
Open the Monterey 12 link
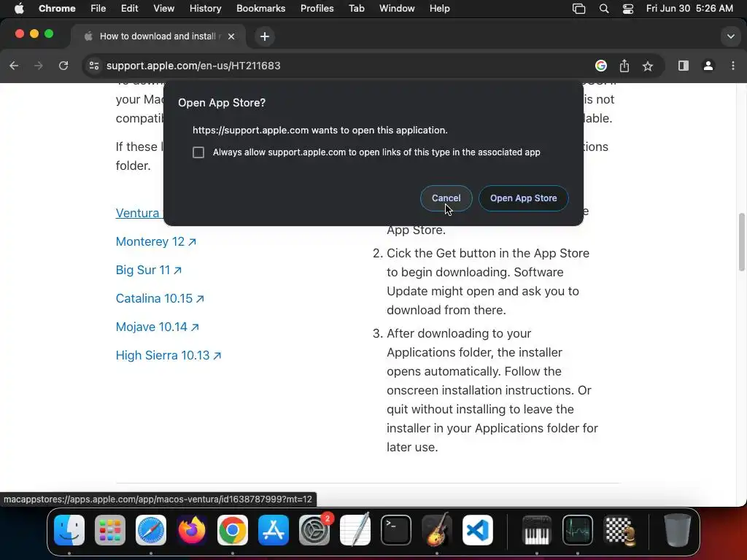[x=156, y=241]
